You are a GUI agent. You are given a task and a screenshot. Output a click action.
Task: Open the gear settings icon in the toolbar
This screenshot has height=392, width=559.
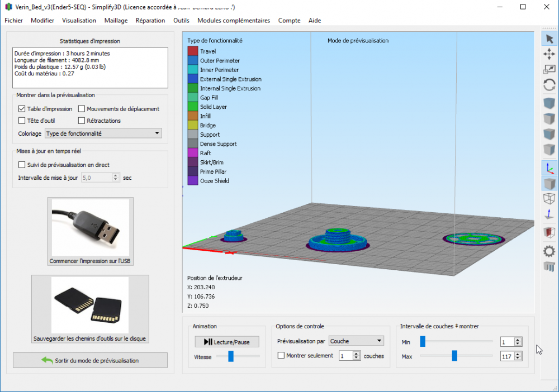[549, 251]
